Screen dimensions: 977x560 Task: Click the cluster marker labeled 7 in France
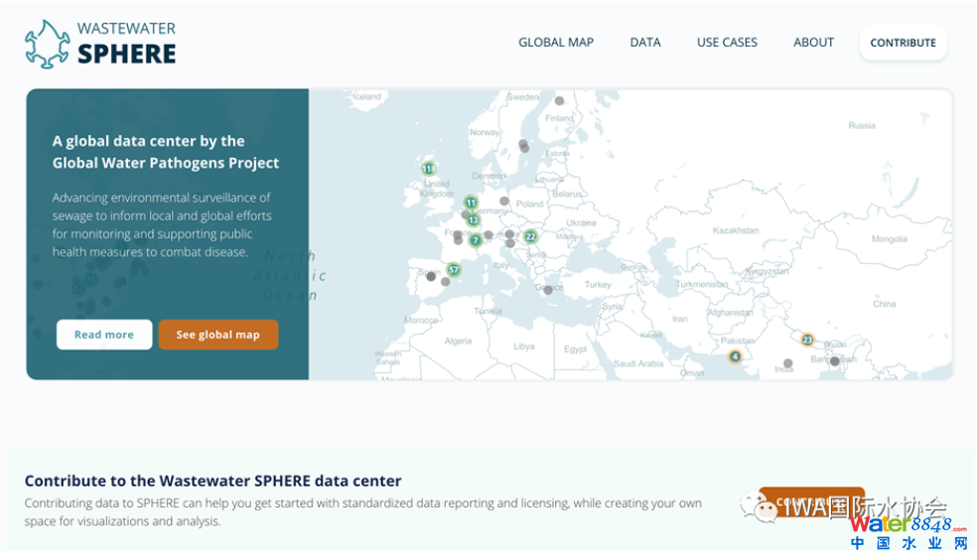[x=476, y=240]
